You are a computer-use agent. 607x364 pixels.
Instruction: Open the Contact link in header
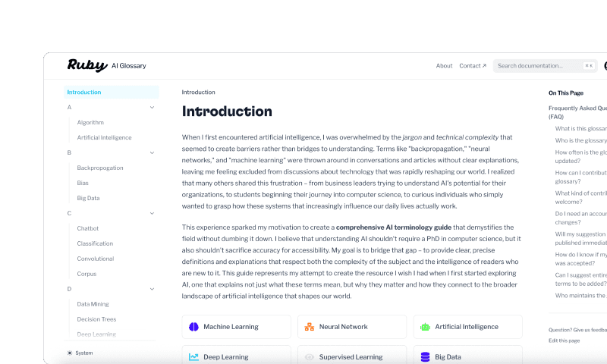coord(472,66)
